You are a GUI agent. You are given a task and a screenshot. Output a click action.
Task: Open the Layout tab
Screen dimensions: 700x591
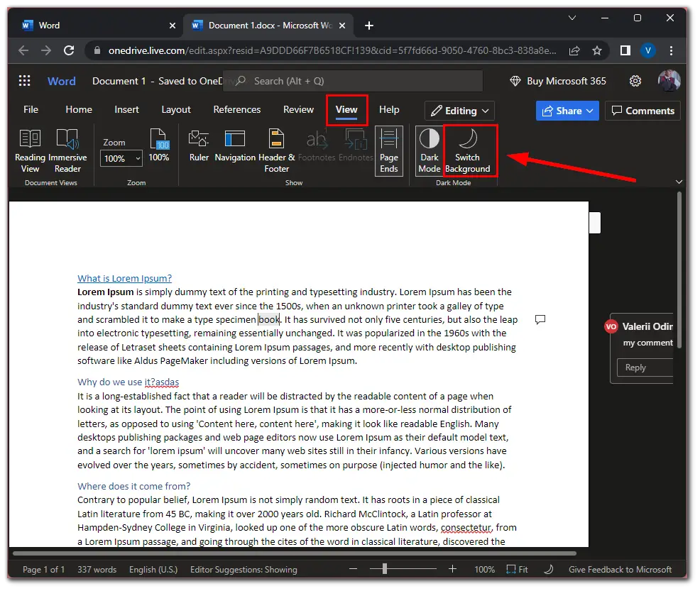click(x=176, y=110)
